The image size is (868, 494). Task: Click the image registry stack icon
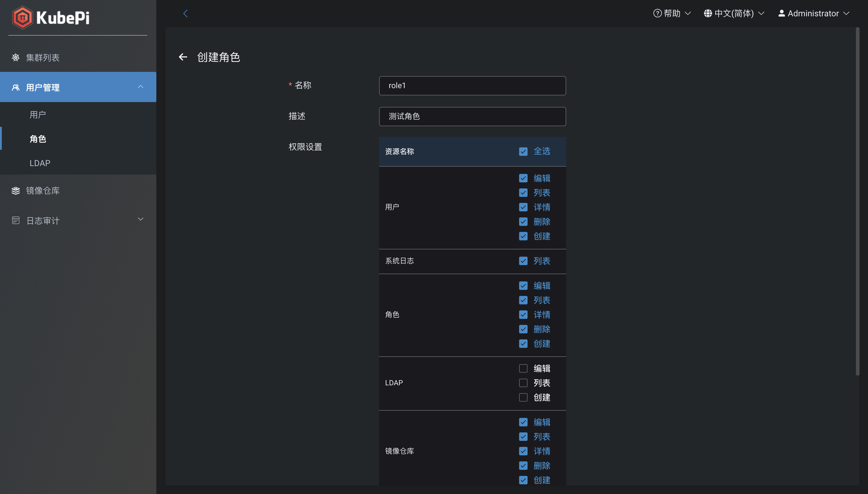click(x=16, y=191)
